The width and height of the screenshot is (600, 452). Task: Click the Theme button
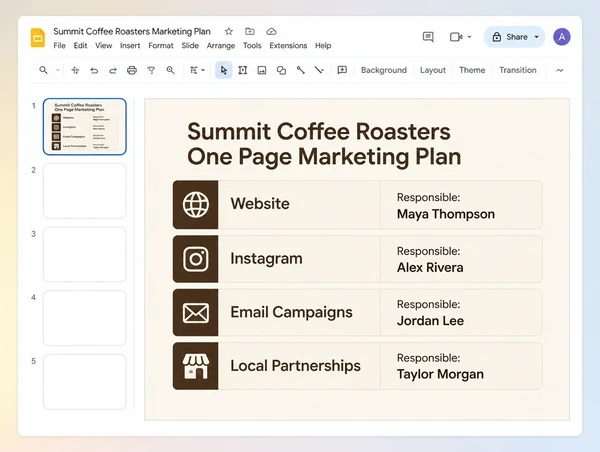472,70
